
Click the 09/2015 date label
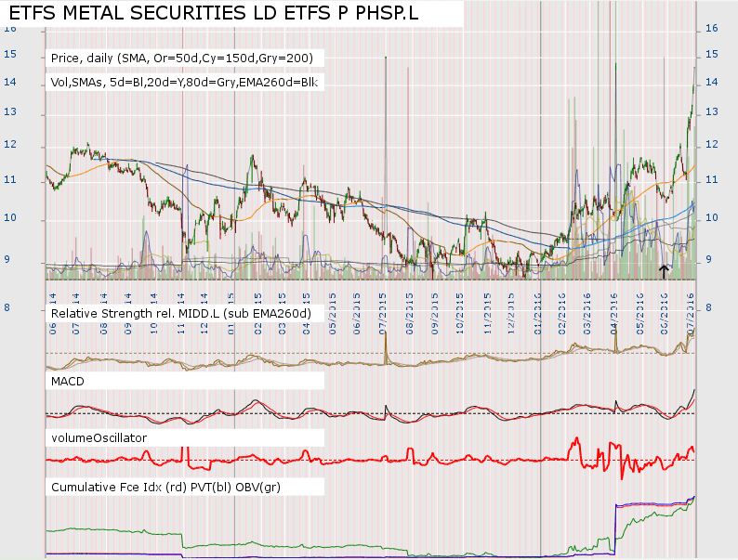tap(434, 314)
